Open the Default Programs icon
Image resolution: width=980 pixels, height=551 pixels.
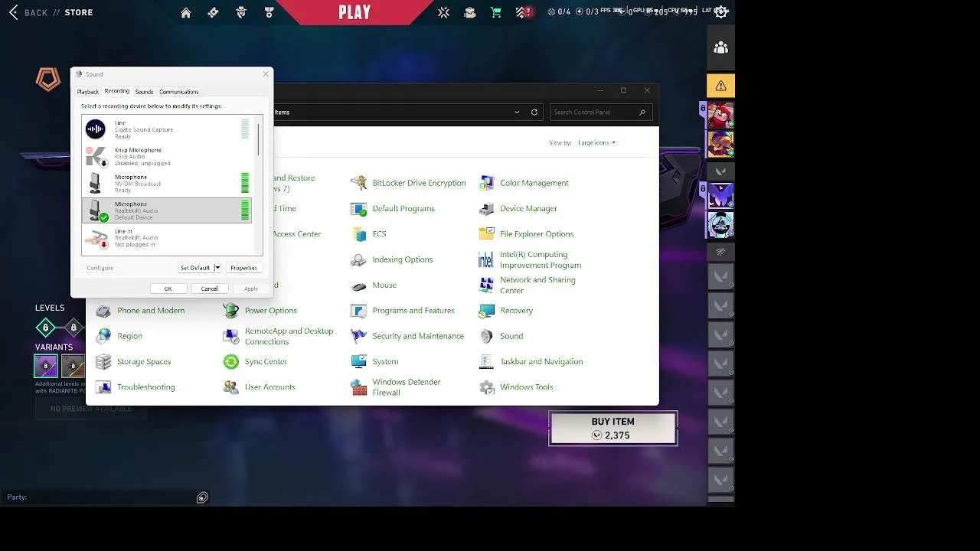click(x=359, y=208)
